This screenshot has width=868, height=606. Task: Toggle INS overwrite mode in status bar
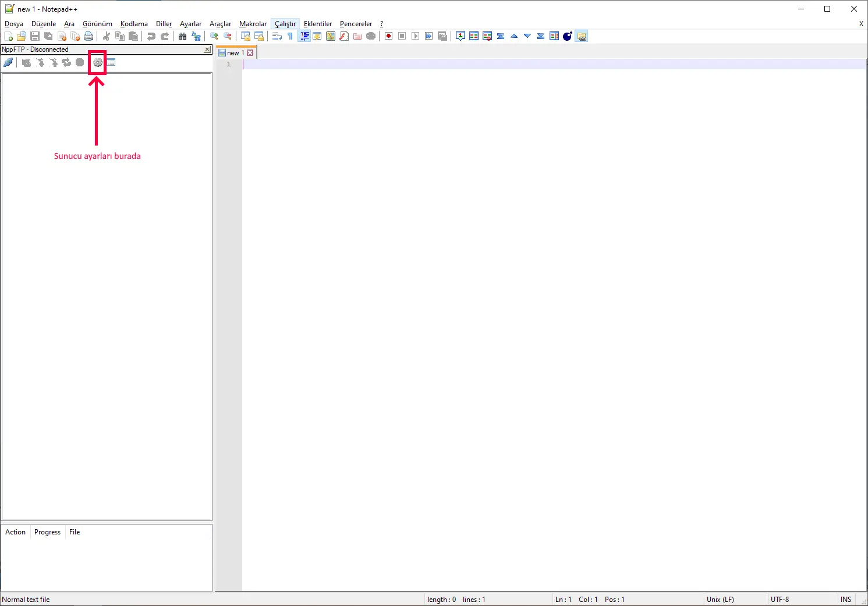(845, 599)
